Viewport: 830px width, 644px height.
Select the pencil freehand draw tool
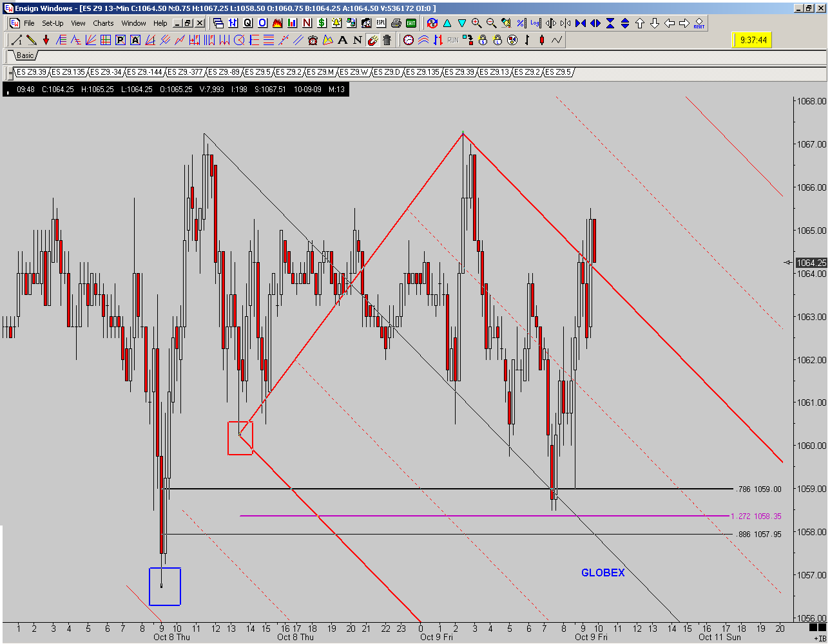pyautogui.click(x=31, y=40)
